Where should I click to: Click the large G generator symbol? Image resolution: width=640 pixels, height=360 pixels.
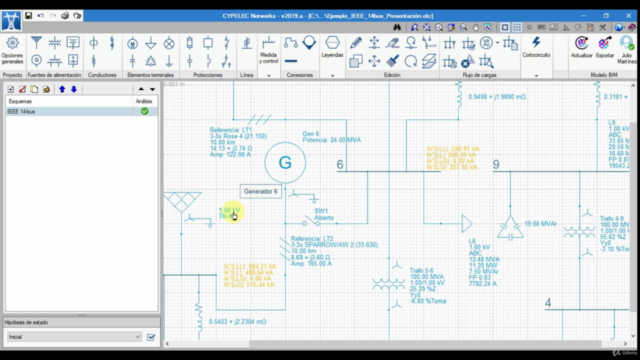(285, 162)
